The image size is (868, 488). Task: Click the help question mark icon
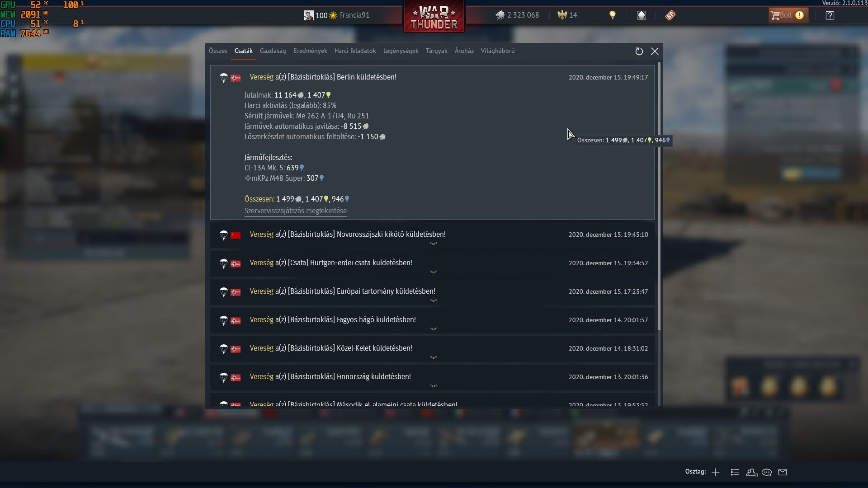[x=830, y=15]
